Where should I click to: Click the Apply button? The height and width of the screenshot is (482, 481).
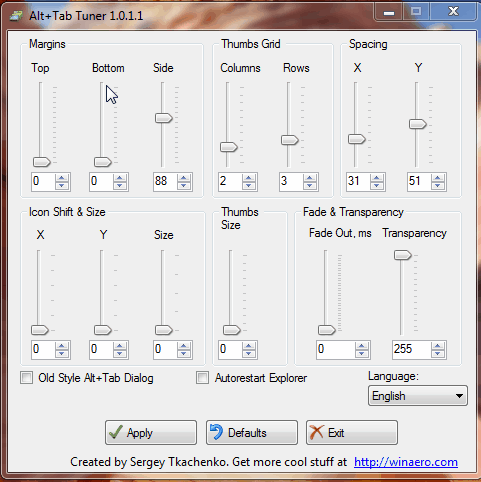click(x=151, y=433)
